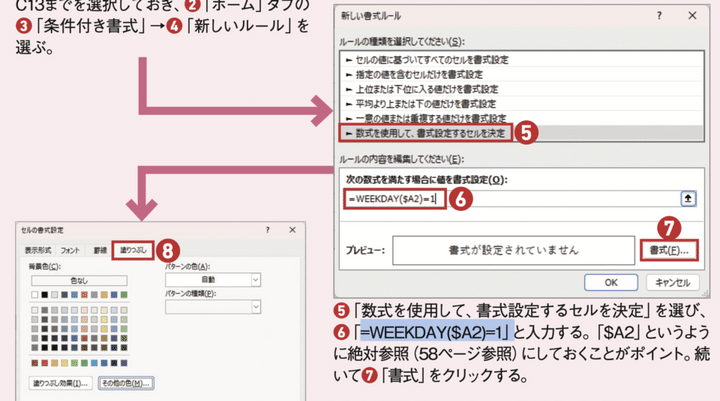Select rule type 数式を使用して、書式設定するセルを決定
The image size is (720, 401).
pos(426,132)
